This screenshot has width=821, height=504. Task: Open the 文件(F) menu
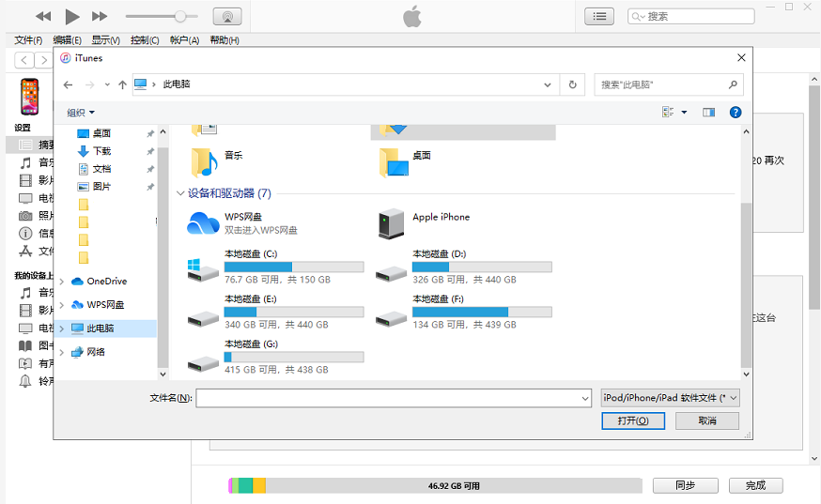tap(28, 40)
